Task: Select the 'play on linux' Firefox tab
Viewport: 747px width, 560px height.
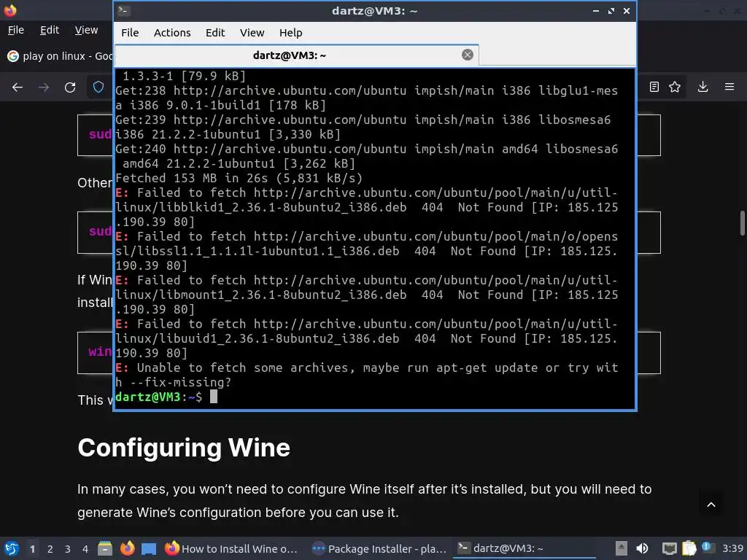Action: click(x=60, y=56)
